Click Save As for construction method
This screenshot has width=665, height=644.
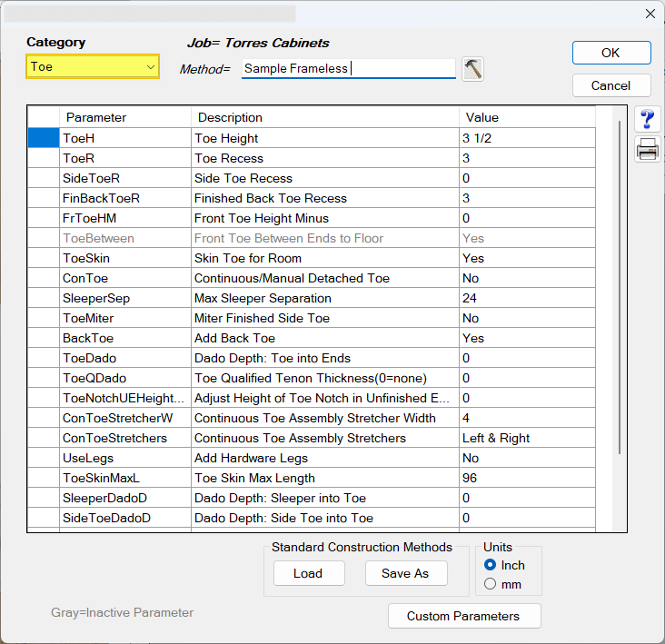[405, 573]
